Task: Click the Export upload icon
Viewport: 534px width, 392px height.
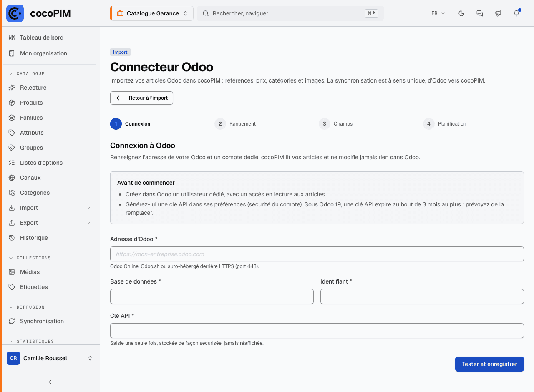Action: (x=12, y=223)
